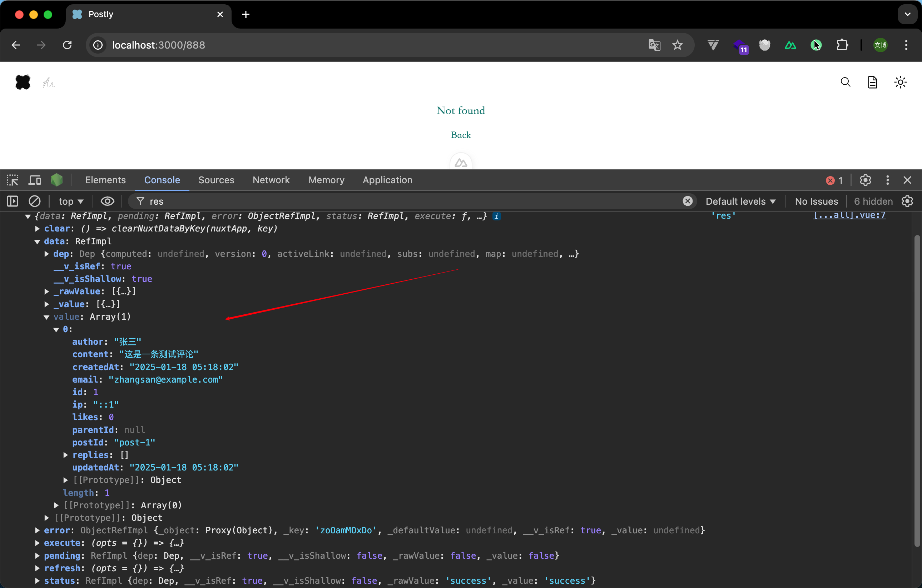This screenshot has width=922, height=588.
Task: Switch to the Network tab
Action: pos(271,180)
